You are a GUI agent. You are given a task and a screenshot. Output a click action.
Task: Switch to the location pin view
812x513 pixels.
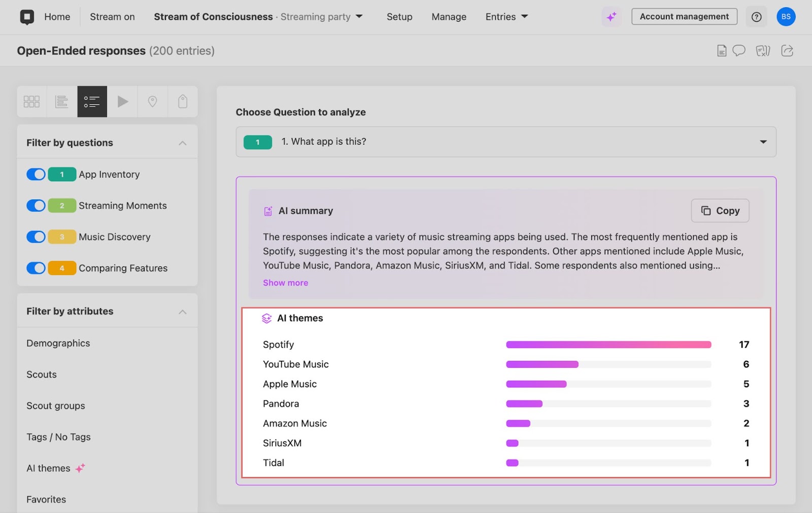pos(152,101)
